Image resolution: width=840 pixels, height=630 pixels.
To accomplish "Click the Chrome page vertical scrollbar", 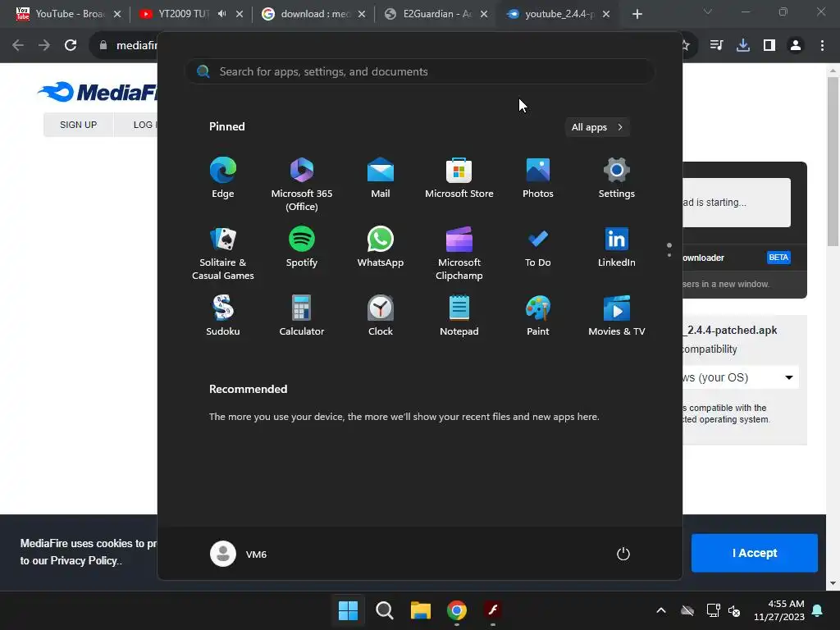I will (x=833, y=162).
